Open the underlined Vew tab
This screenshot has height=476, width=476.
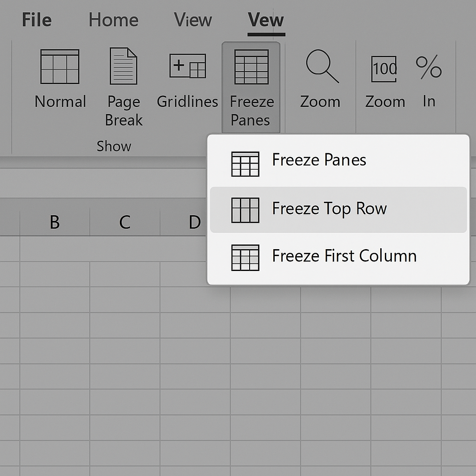[x=266, y=20]
